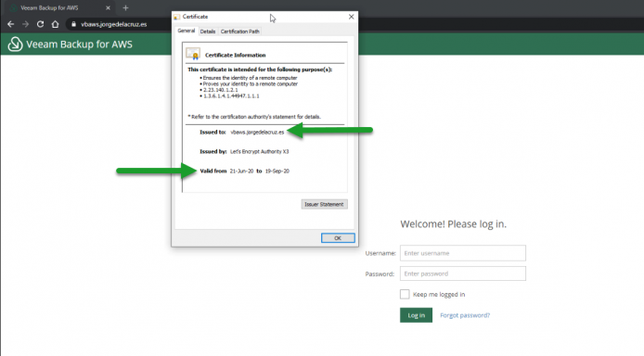Focus the Enter username field
Screen dimensions: 644x356
click(463, 253)
